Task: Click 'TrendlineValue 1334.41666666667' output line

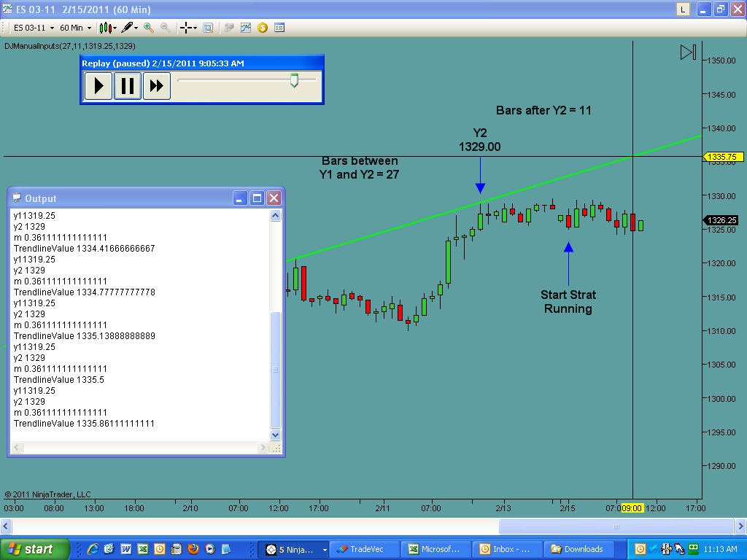Action: click(x=85, y=249)
